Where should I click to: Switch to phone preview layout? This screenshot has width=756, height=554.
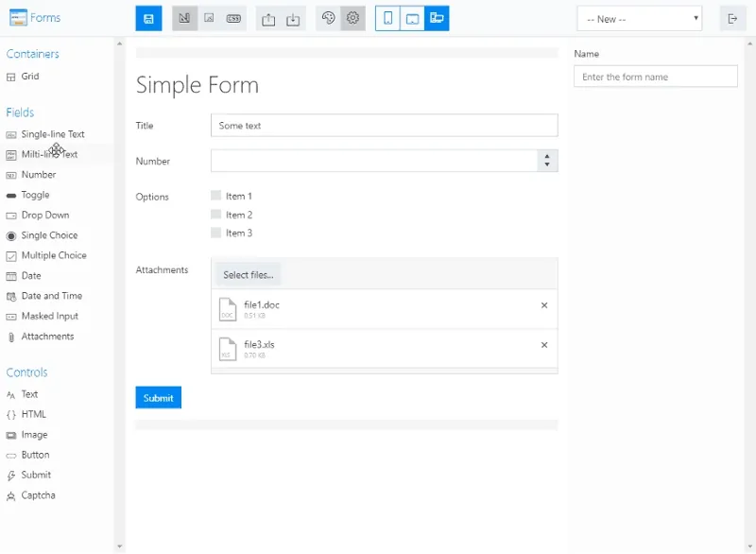click(x=387, y=18)
